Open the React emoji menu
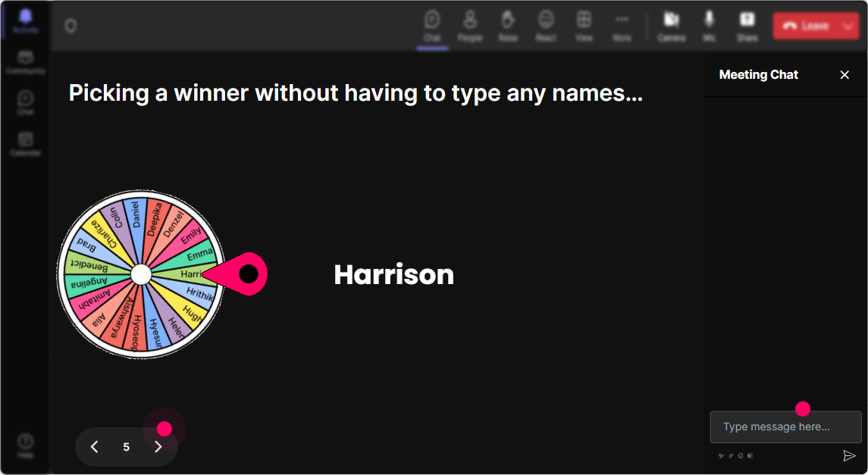 (x=546, y=26)
